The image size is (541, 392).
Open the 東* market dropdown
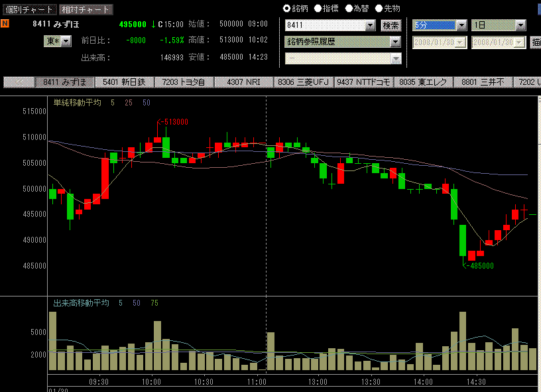[x=66, y=41]
